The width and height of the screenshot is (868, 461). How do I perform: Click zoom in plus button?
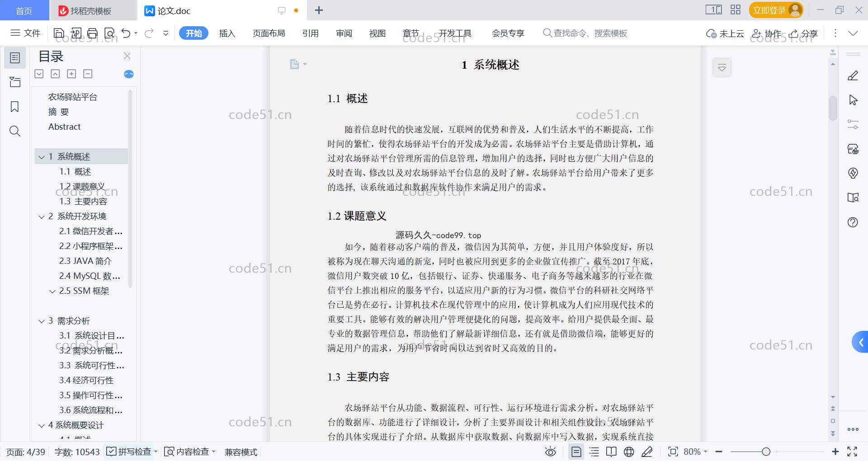click(835, 452)
